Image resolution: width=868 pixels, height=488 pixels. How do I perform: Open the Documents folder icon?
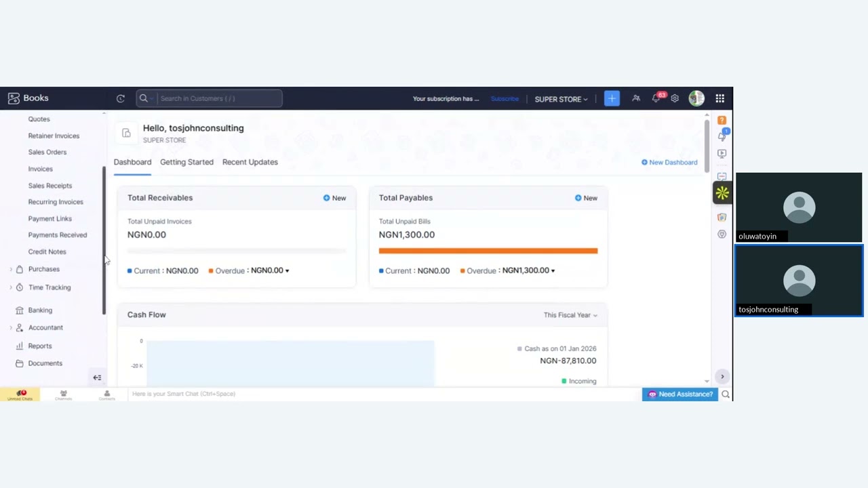point(19,363)
